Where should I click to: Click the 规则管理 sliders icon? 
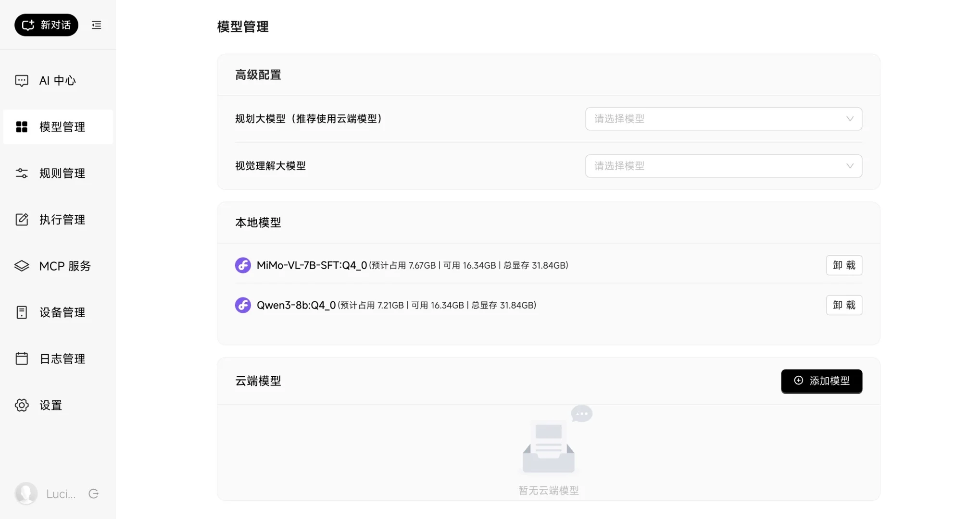(x=22, y=173)
